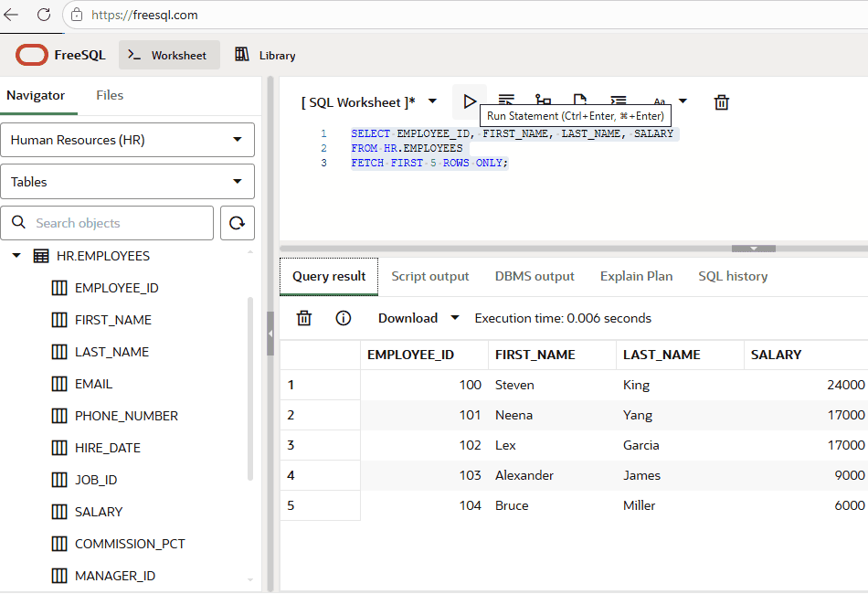868x594 pixels.
Task: Open the Library section
Action: 265,55
